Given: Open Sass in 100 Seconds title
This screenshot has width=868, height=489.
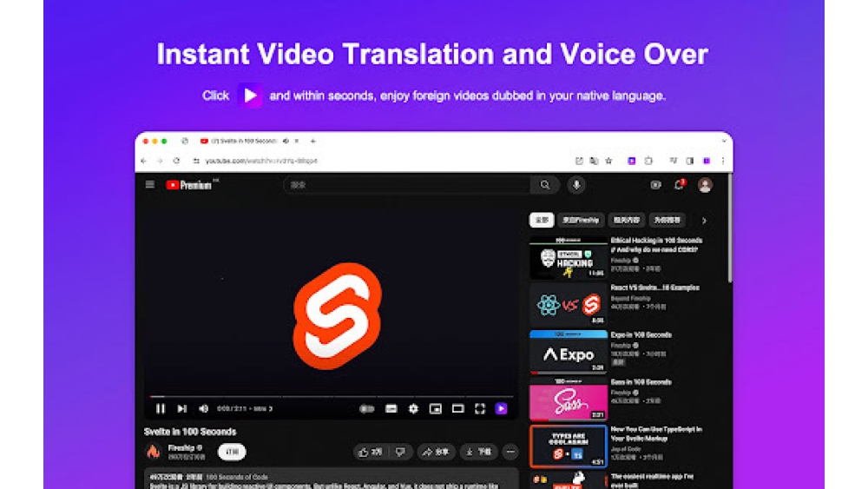Looking at the screenshot, I should click(x=641, y=381).
